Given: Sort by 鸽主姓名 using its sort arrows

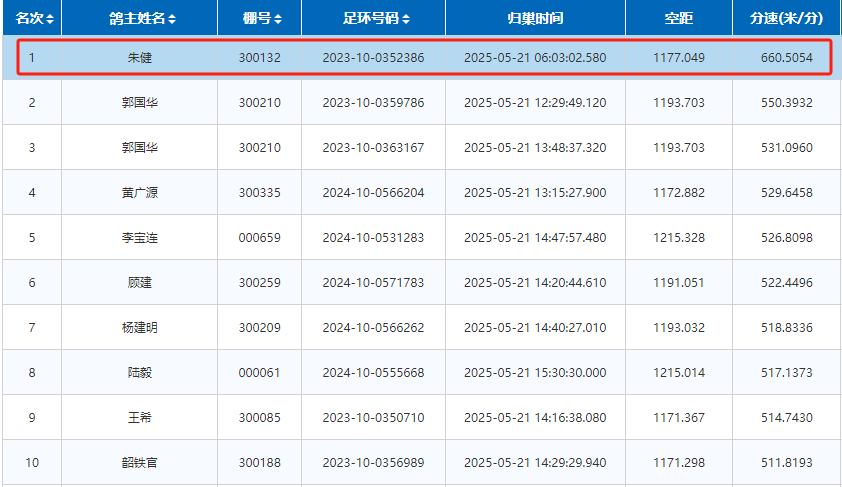Looking at the screenshot, I should tap(172, 19).
